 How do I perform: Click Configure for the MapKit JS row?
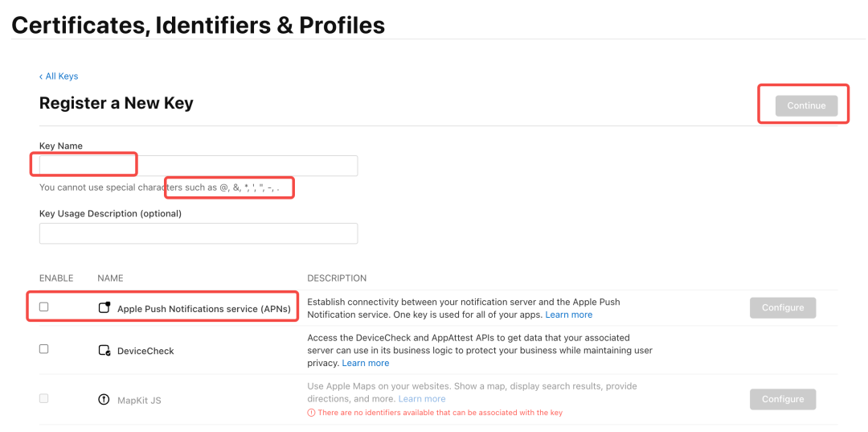pyautogui.click(x=783, y=399)
